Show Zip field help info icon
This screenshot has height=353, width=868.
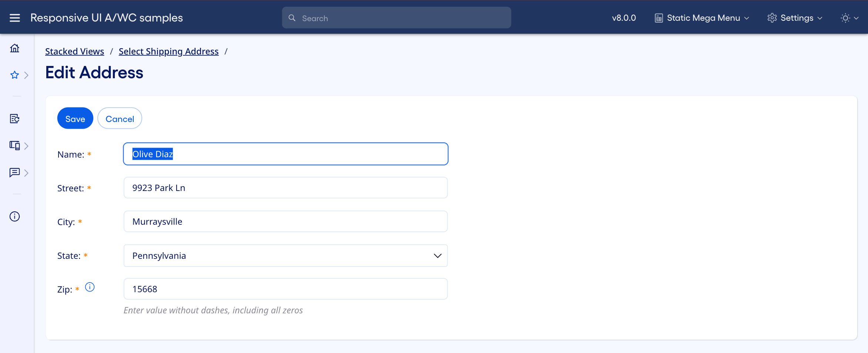coord(90,287)
